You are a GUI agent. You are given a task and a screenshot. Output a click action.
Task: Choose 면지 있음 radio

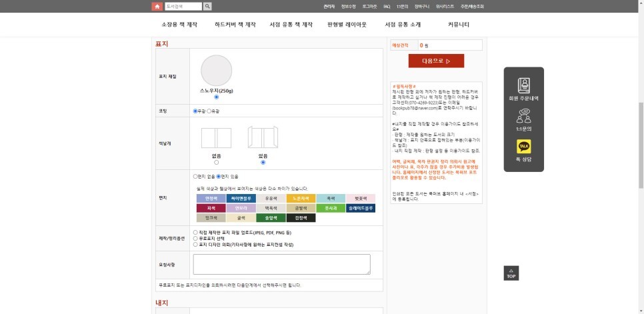coord(219,177)
